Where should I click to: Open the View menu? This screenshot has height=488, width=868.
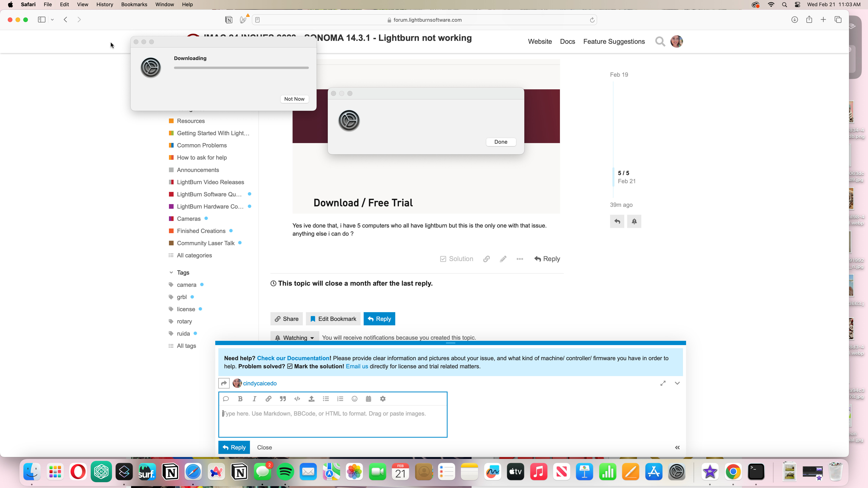tap(83, 4)
